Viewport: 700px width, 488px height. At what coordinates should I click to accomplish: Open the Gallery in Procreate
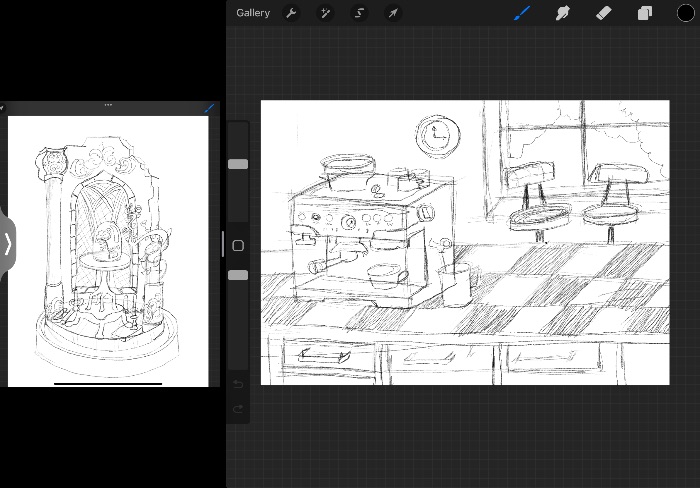tap(253, 13)
